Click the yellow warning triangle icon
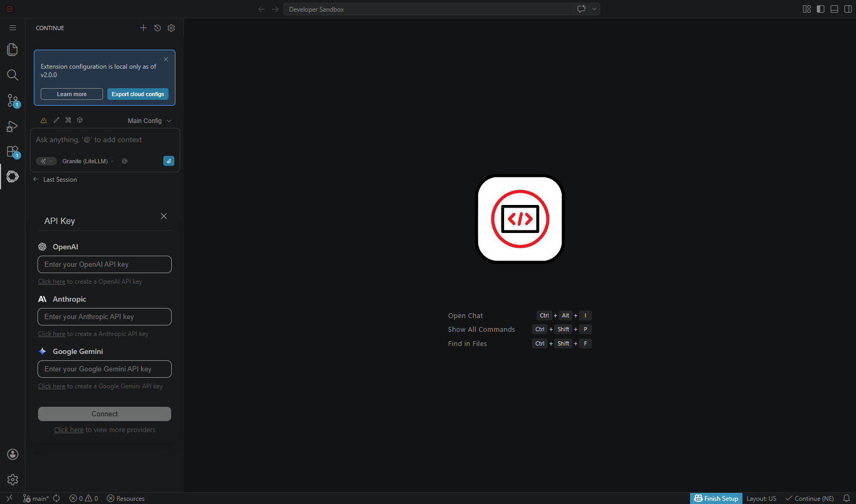The width and height of the screenshot is (856, 504). coord(43,120)
